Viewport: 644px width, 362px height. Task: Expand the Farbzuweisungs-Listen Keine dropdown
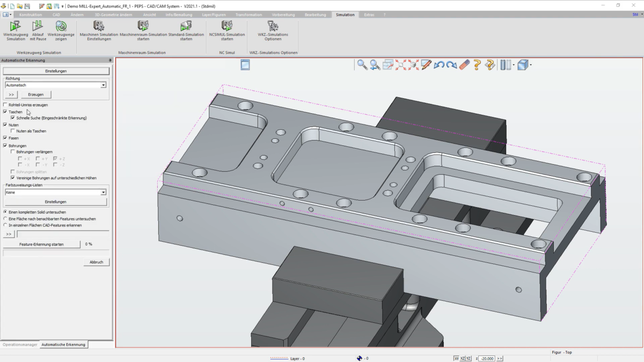tap(56, 192)
